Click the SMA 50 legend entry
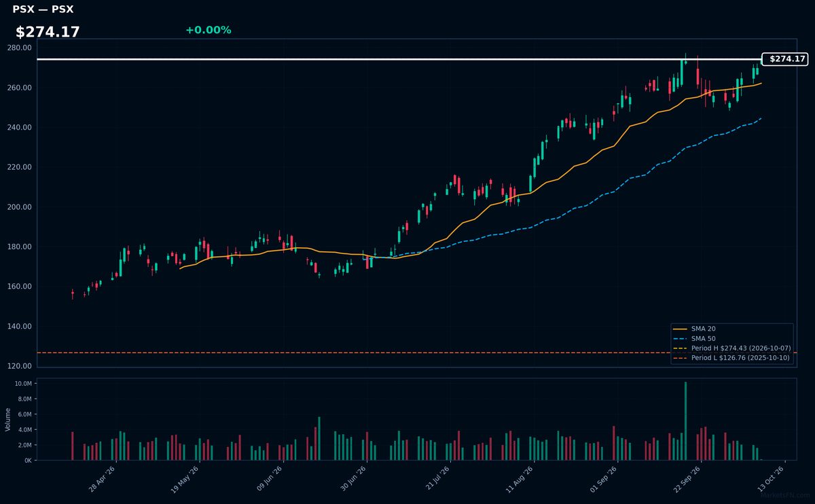The height and width of the screenshot is (504, 815). point(693,338)
